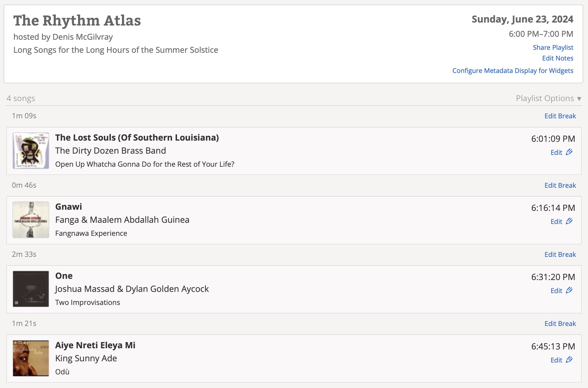
Task: Edit the 1m 09s break
Action: click(560, 116)
